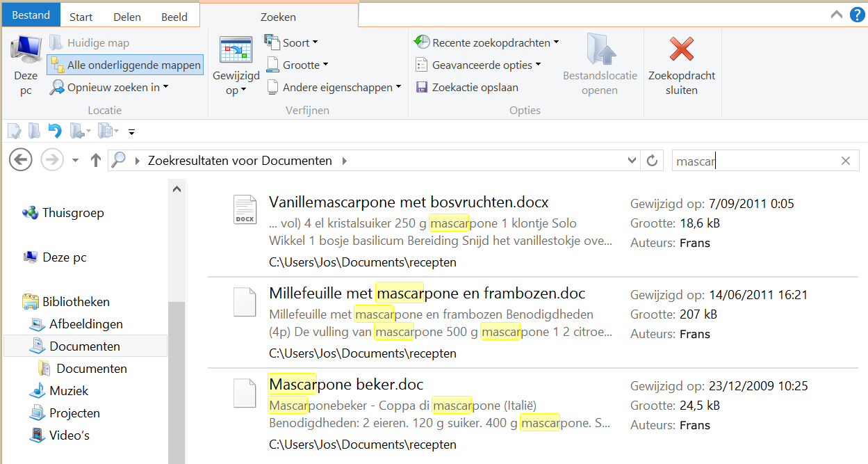Clear search with the X icon
Image resolution: width=868 pixels, height=464 pixels.
845,161
